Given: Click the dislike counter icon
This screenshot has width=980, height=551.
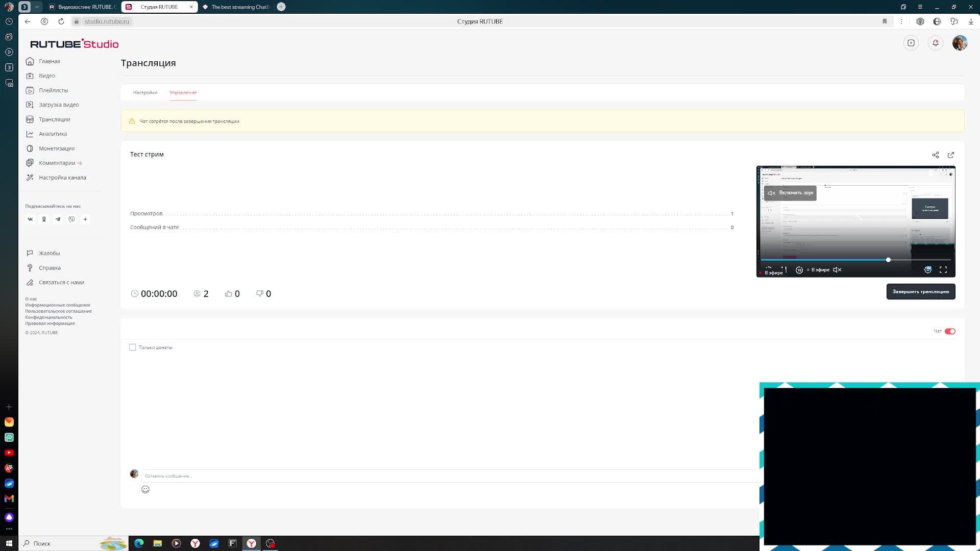Looking at the screenshot, I should (259, 293).
